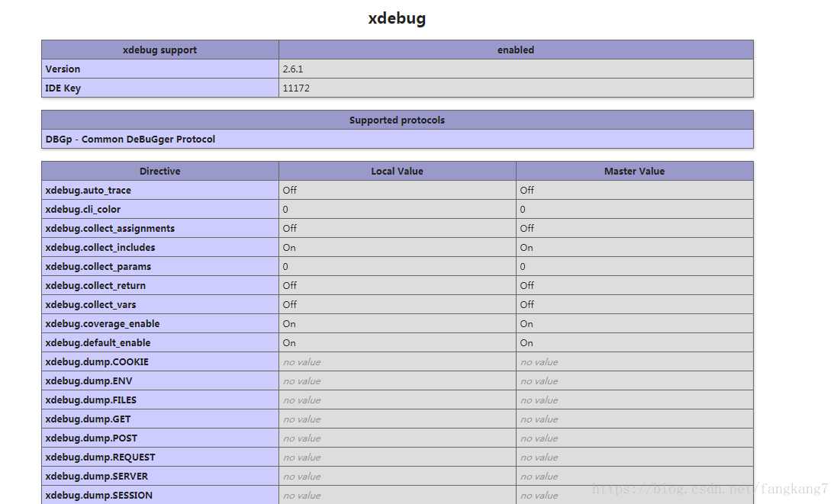Select the xdebug.collect_vars directive
837x504 pixels.
[x=160, y=304]
